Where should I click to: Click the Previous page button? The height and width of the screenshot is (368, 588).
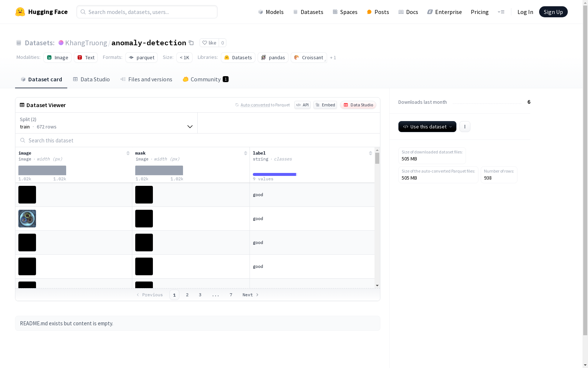click(150, 295)
